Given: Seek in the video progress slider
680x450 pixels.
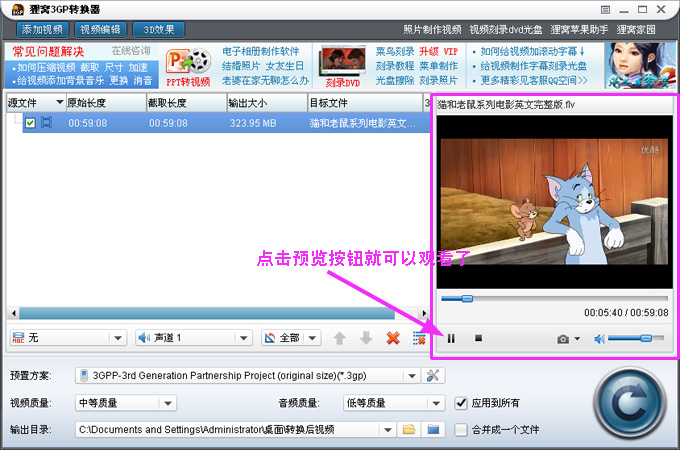Looking at the screenshot, I should tap(554, 298).
